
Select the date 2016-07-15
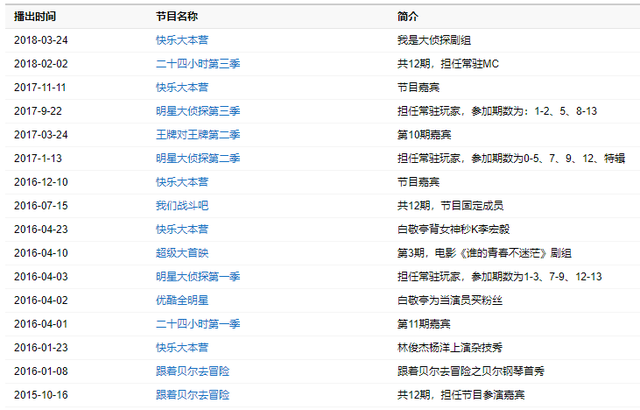point(41,206)
